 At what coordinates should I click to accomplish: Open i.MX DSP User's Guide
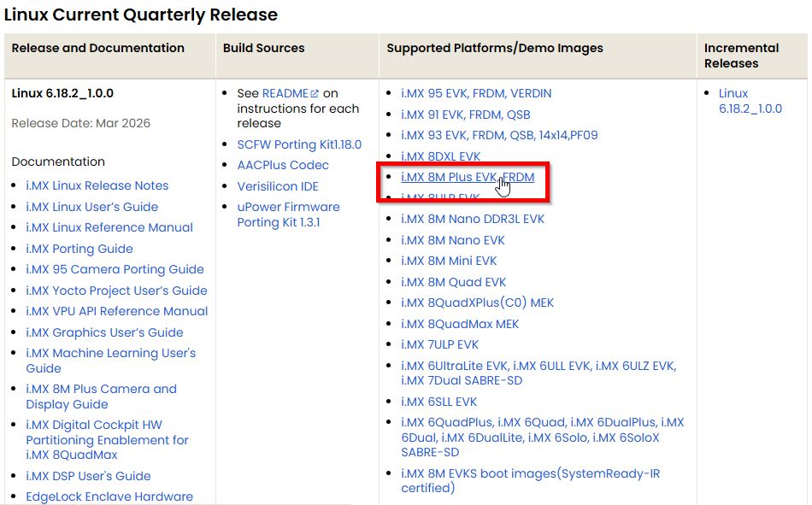(88, 476)
